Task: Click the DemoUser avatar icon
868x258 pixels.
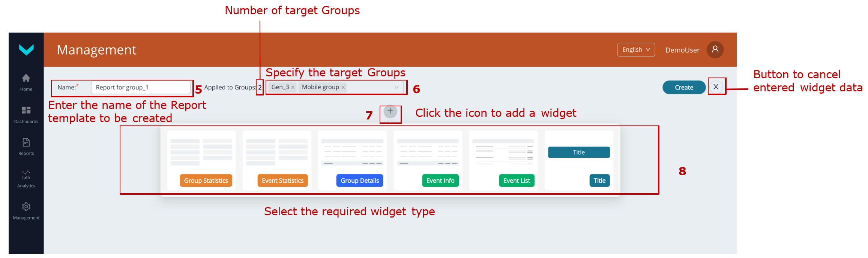Action: point(715,49)
